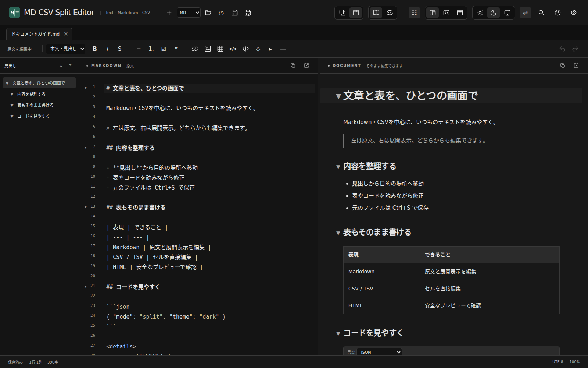588x368 pixels.
Task: Open the MD file type dropdown
Action: point(189,13)
